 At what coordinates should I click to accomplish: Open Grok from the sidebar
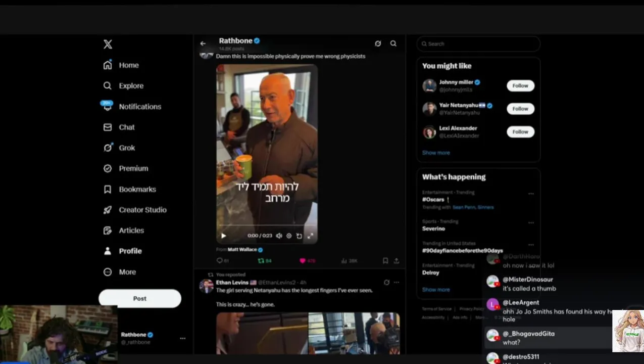point(119,148)
